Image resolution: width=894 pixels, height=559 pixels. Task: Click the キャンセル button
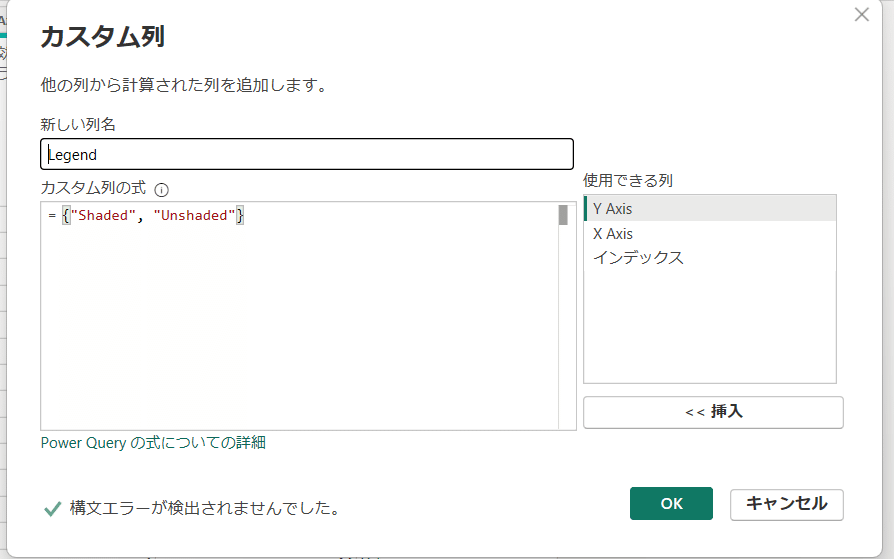coord(786,504)
